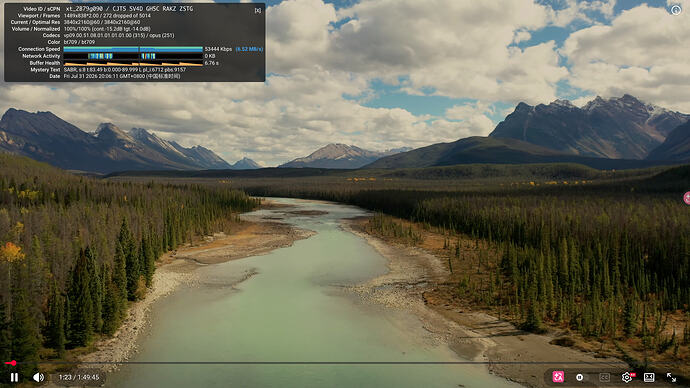Click the Buffer Health graph

point(133,63)
